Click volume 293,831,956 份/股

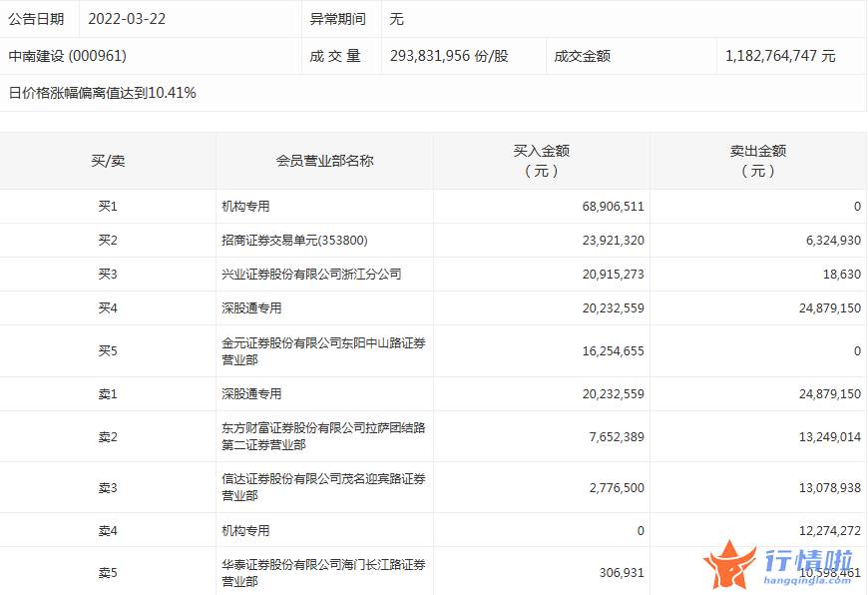click(449, 56)
